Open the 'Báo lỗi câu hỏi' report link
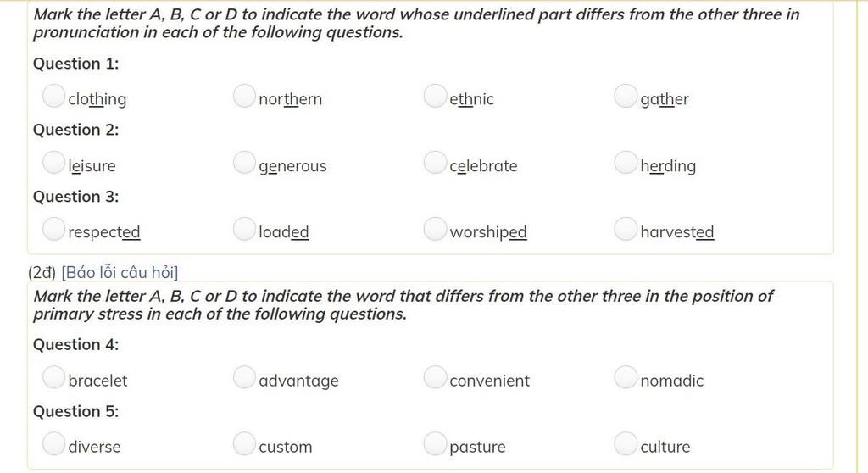Image resolution: width=868 pixels, height=473 pixels. pos(120,272)
